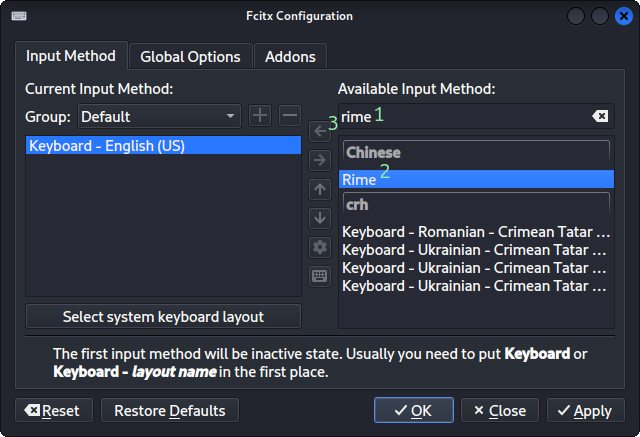The width and height of the screenshot is (640, 437).
Task: Click the add group plus icon
Action: tap(260, 116)
